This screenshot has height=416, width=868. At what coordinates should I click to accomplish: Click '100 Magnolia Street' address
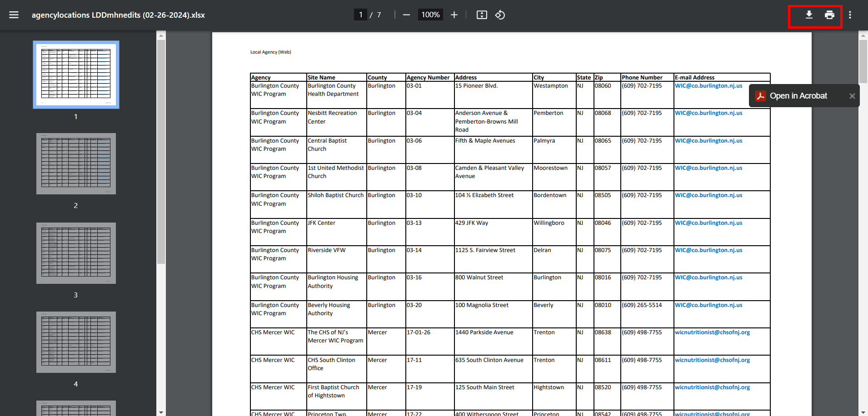(482, 305)
